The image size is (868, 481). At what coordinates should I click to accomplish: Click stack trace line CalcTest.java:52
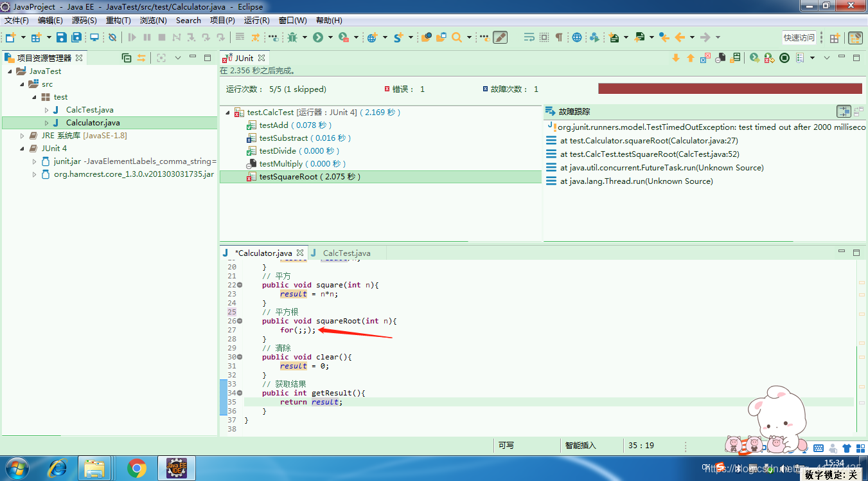[650, 154]
